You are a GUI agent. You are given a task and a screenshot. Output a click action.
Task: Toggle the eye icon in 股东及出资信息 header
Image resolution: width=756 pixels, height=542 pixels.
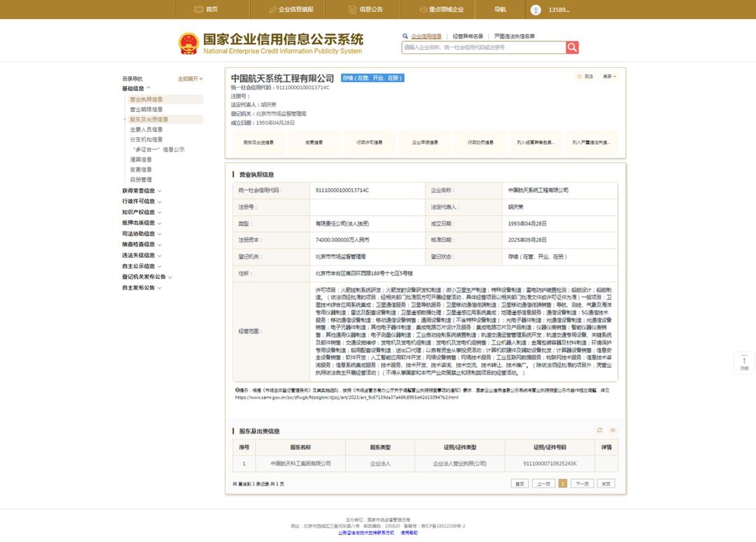tap(612, 430)
